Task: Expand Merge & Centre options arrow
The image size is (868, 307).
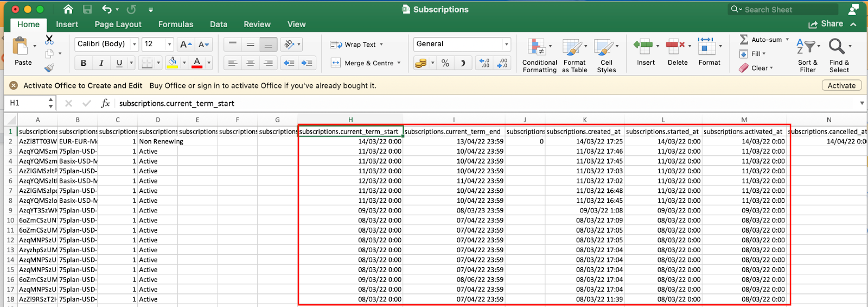Action: 399,63
